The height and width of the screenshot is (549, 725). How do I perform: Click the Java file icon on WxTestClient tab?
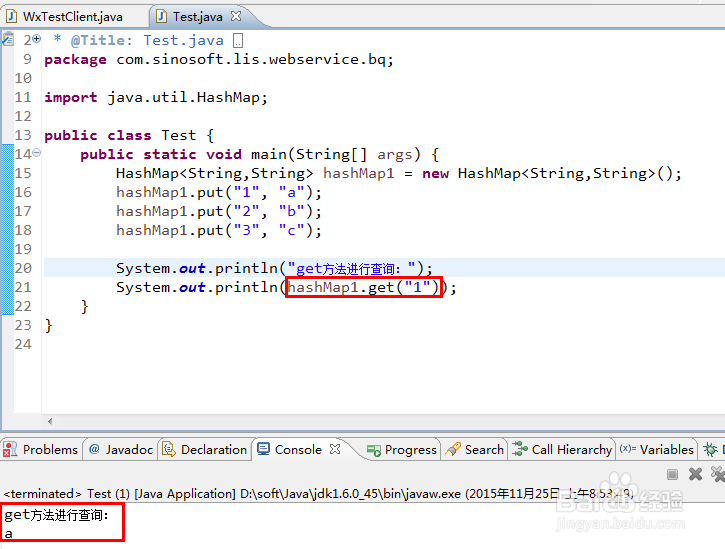click(x=11, y=17)
